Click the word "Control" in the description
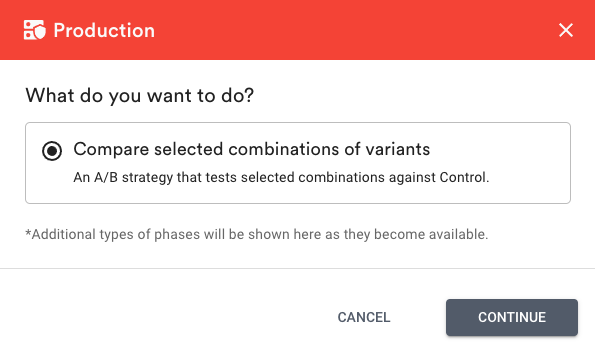The height and width of the screenshot is (364, 595). (463, 177)
